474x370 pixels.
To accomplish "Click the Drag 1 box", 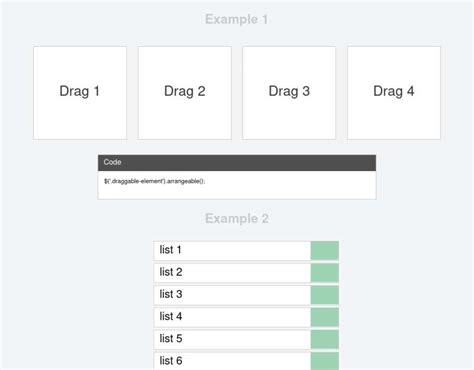I will tap(80, 93).
